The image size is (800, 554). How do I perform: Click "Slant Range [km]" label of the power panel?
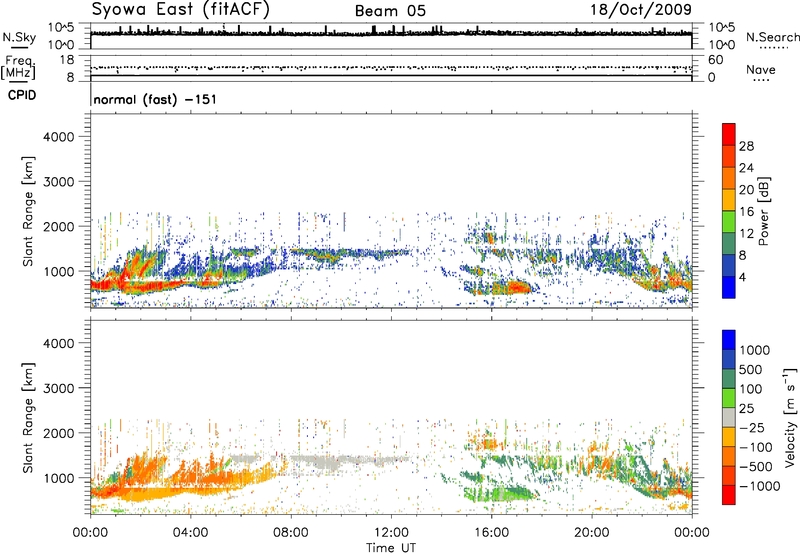coord(28,211)
